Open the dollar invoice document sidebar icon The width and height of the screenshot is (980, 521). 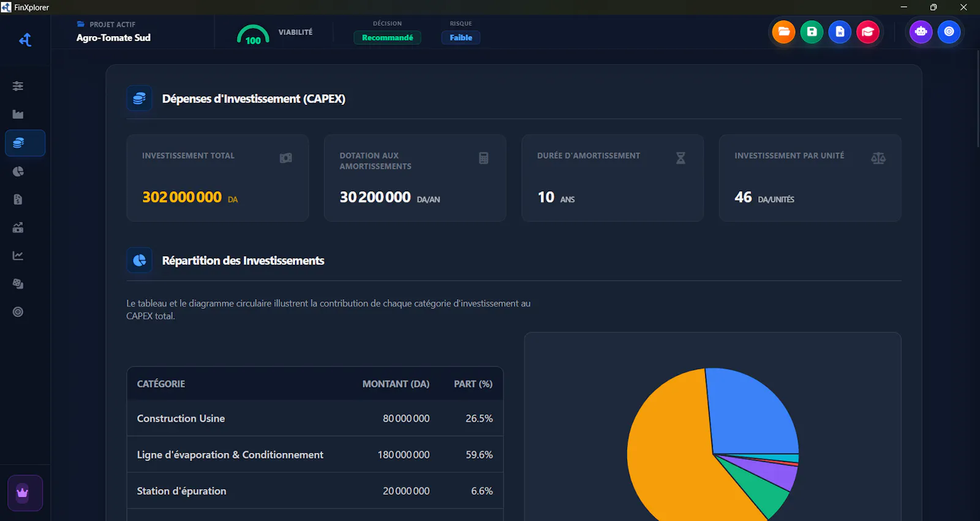click(x=18, y=199)
